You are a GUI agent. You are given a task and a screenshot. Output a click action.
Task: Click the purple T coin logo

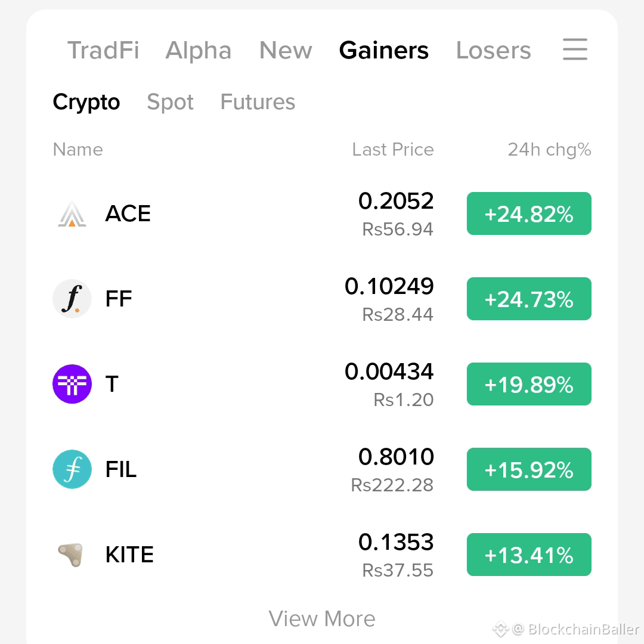point(72,384)
